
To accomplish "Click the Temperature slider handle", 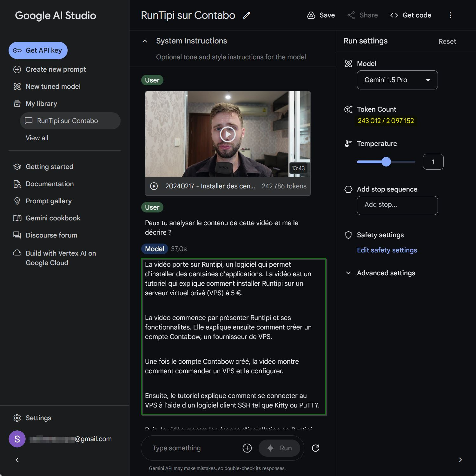I will pyautogui.click(x=386, y=162).
